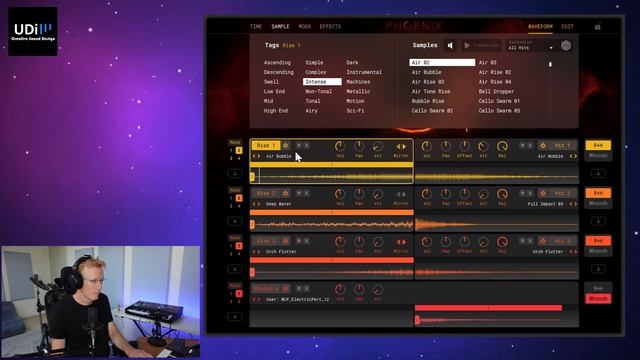Select the Bell Dropper sample
640x360 pixels.
pyautogui.click(x=496, y=91)
